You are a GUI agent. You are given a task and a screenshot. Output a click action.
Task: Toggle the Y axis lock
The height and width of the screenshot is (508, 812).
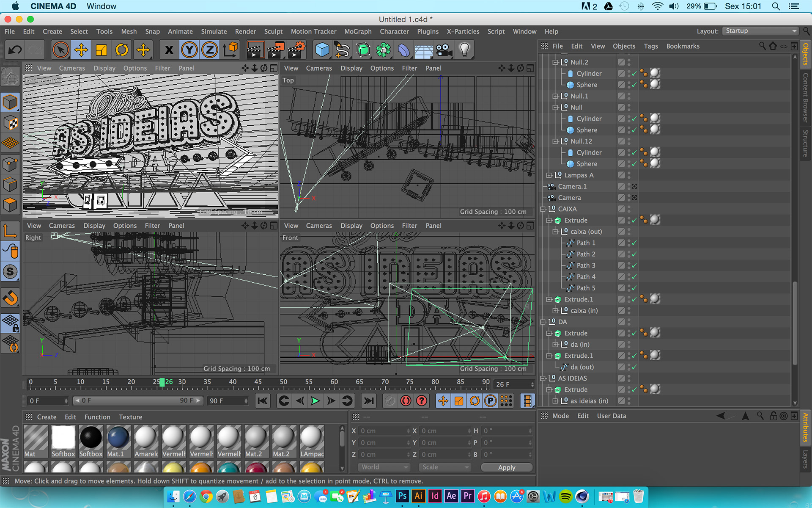pyautogui.click(x=189, y=50)
